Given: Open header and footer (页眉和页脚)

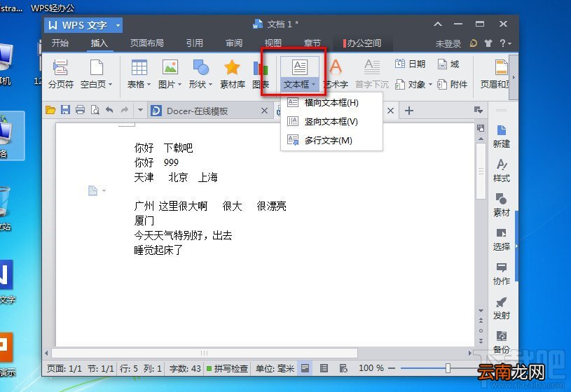Looking at the screenshot, I should click(x=495, y=75).
